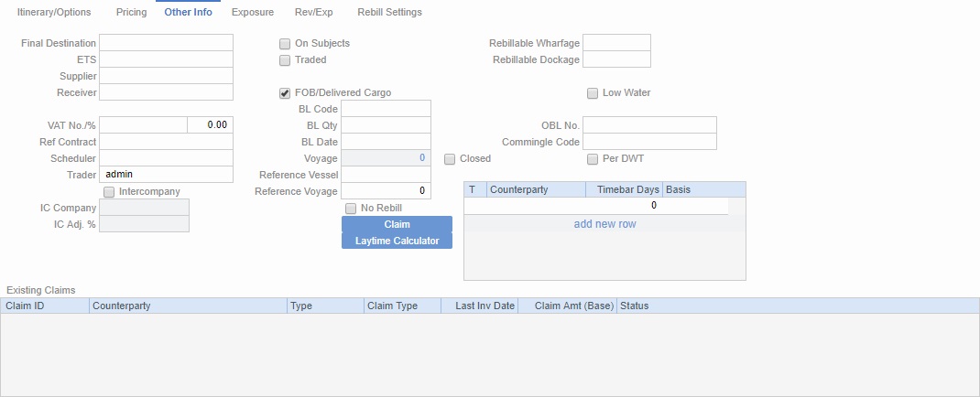
Task: Tick the Traded checkbox
Action: click(285, 60)
